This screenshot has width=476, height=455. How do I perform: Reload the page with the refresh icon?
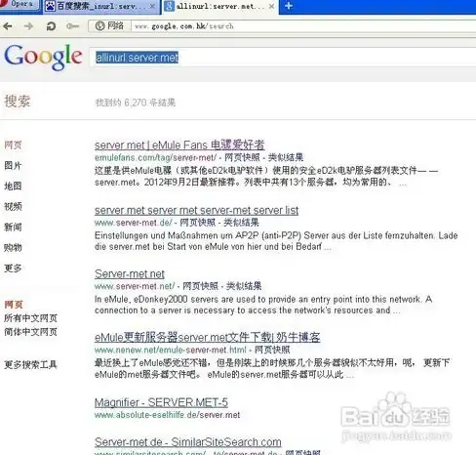click(51, 26)
